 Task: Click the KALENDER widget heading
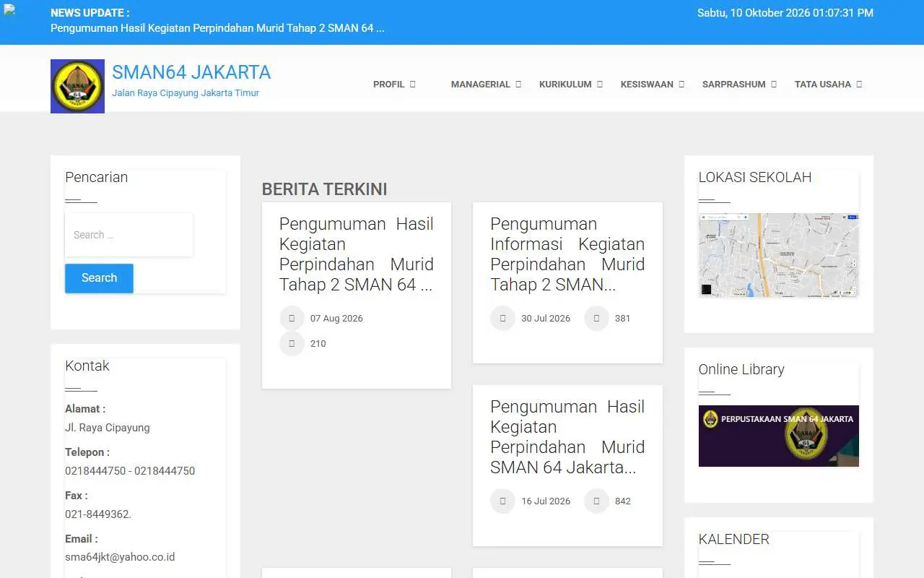tap(734, 540)
